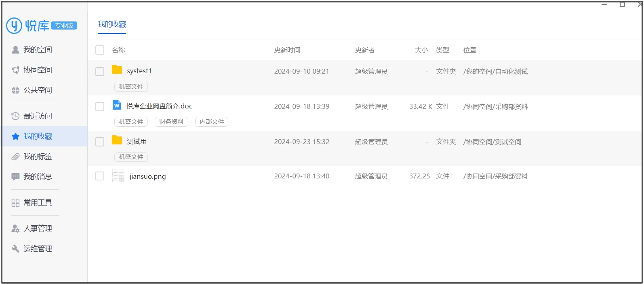Tick the select-all checkbox beside 名称
644x284 pixels.
click(x=100, y=50)
